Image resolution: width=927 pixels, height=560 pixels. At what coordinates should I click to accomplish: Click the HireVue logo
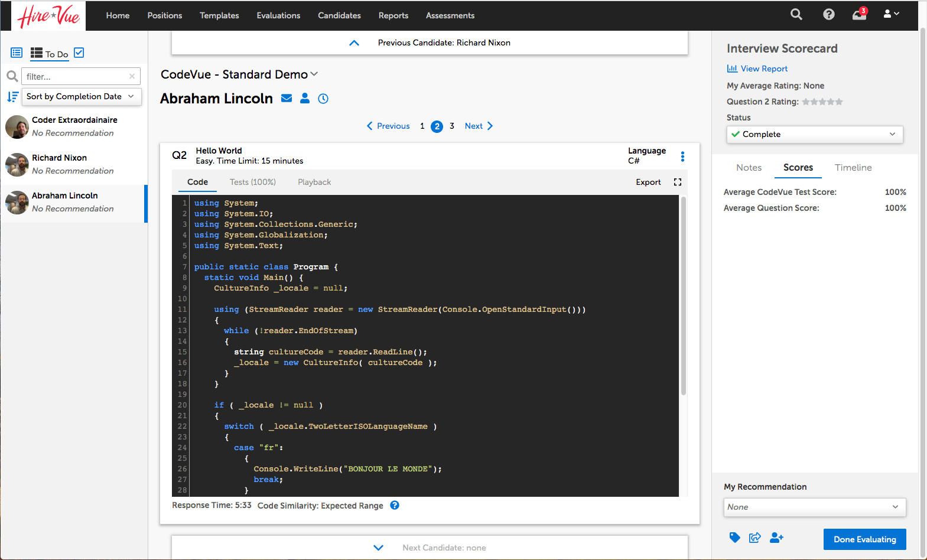click(48, 16)
